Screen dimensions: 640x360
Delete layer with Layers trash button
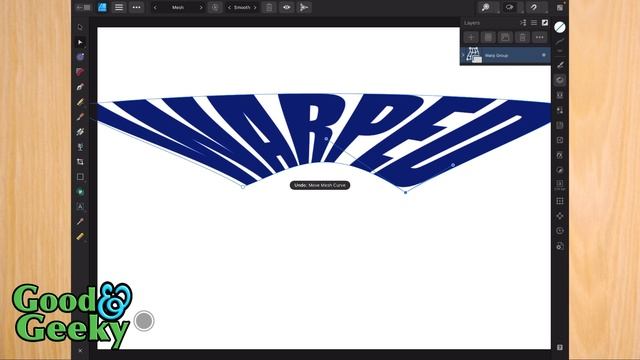pos(522,38)
